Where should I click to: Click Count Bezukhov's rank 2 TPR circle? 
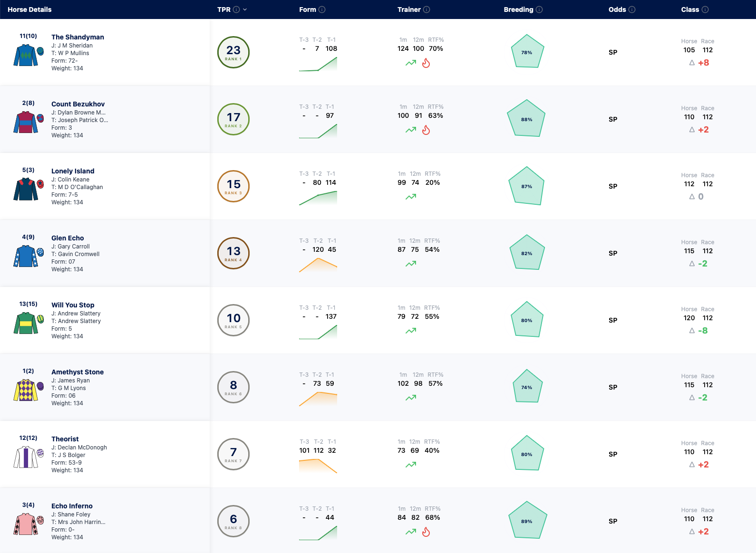233,119
